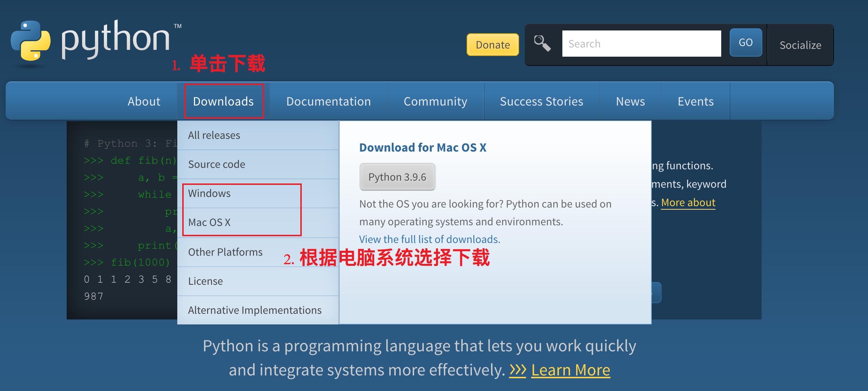The width and height of the screenshot is (868, 391).
Task: Download the Python 3.9.6 installer button
Action: pos(397,177)
